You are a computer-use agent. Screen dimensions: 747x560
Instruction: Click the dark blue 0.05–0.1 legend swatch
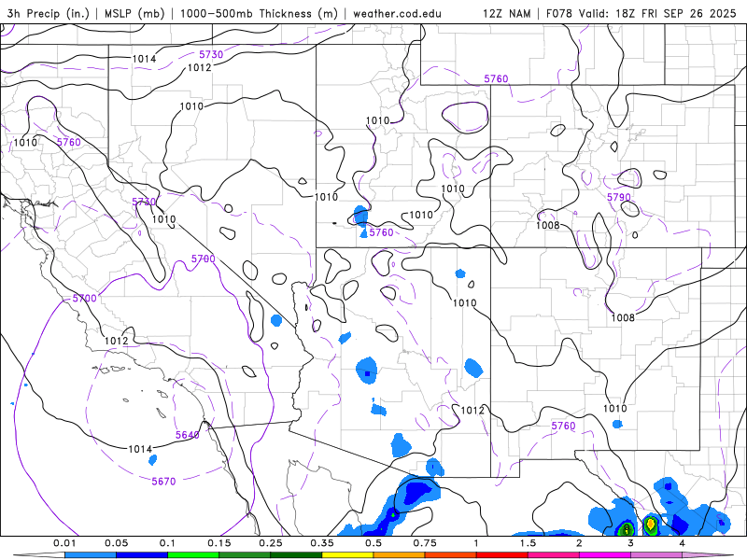pos(142,555)
